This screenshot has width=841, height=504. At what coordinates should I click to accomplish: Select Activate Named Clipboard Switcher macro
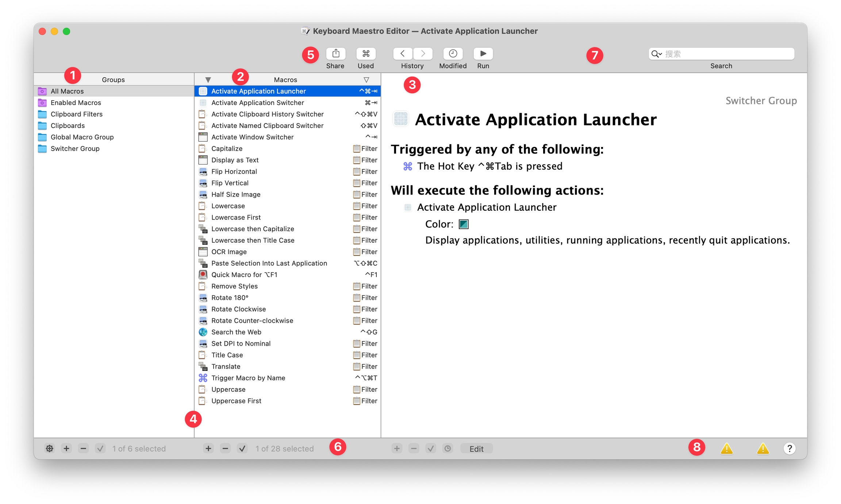pyautogui.click(x=288, y=125)
